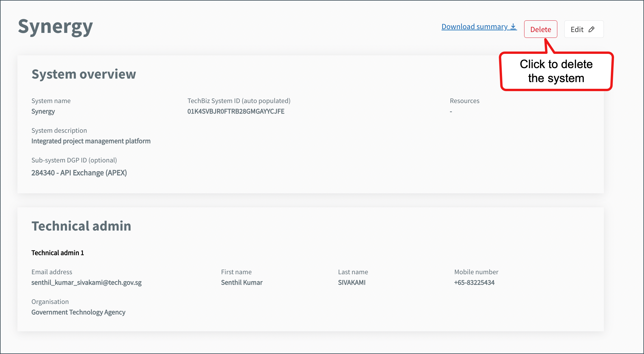Screen dimensions: 644x354
Task: Click '284340 - API Exchange (APEX)' value
Action: click(x=79, y=173)
